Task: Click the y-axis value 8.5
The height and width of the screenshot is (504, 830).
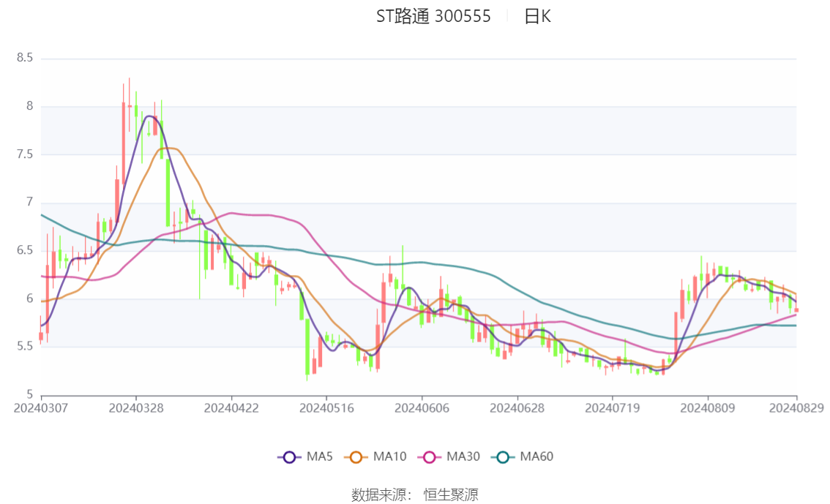Action: point(25,58)
